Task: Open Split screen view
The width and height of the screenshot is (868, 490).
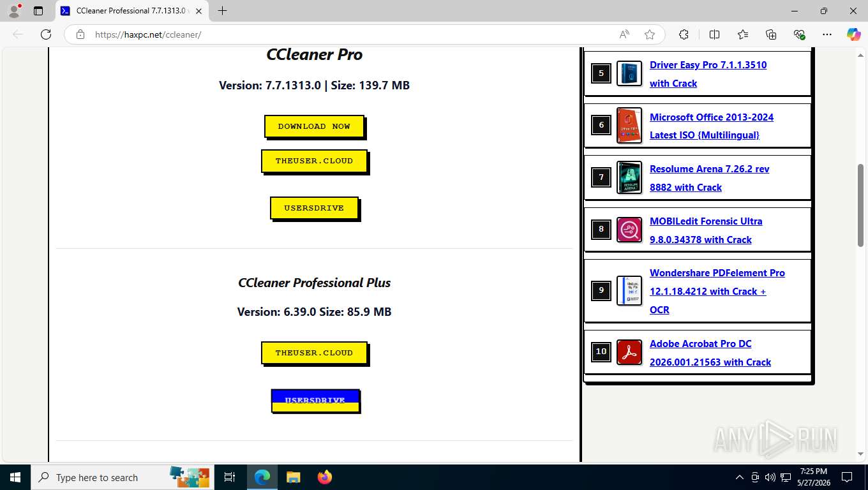Action: (x=714, y=34)
